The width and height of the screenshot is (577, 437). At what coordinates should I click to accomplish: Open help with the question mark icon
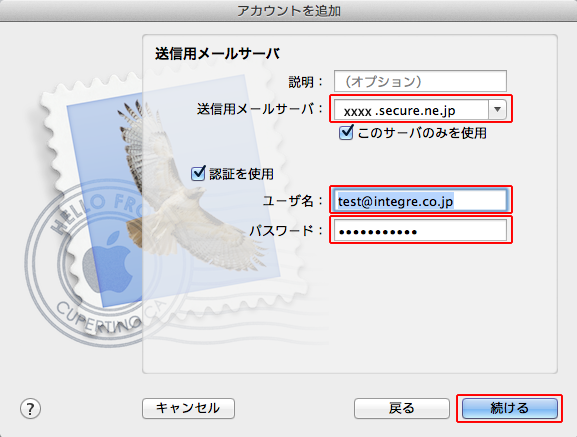[31, 409]
